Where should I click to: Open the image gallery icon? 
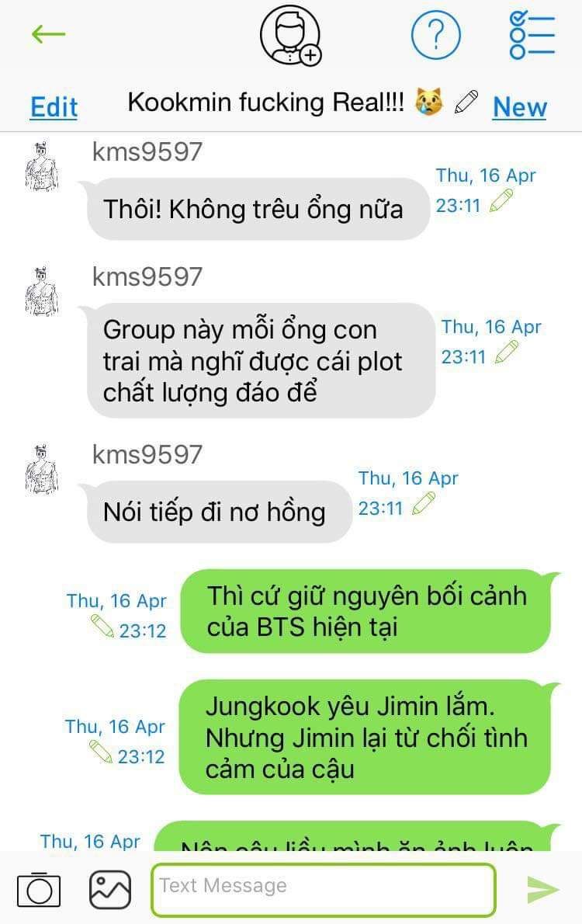[x=110, y=889]
